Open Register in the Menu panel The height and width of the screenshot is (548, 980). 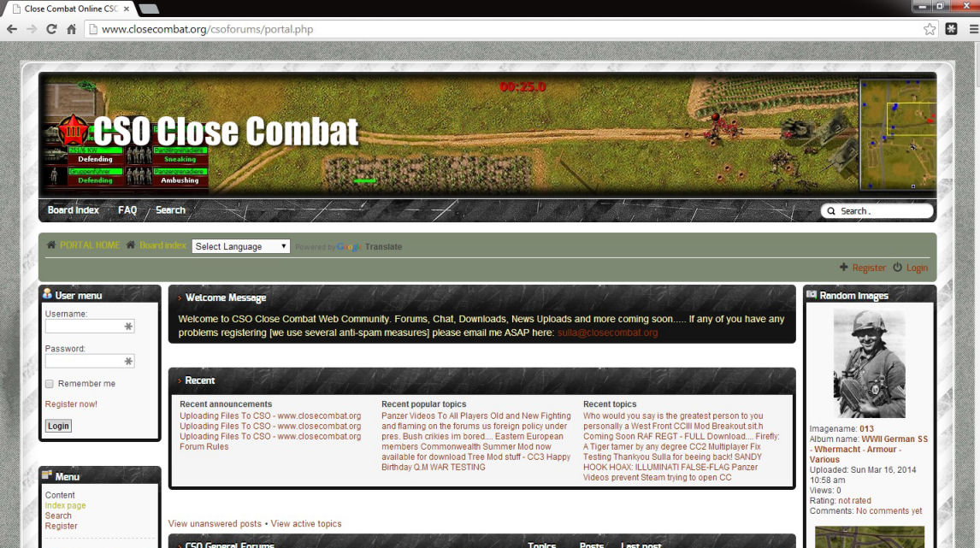(x=62, y=526)
